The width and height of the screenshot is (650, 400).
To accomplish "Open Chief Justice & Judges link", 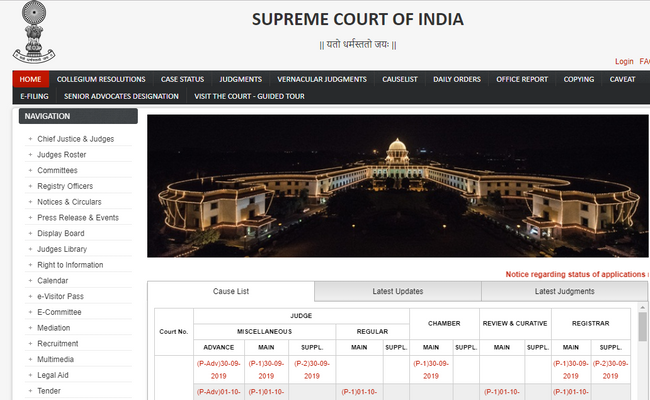I will (75, 139).
